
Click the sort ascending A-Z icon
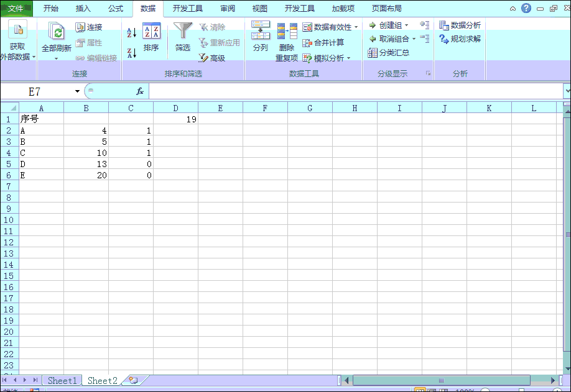[131, 32]
